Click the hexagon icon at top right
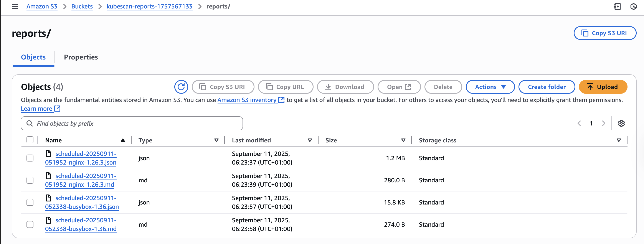 coord(633,7)
